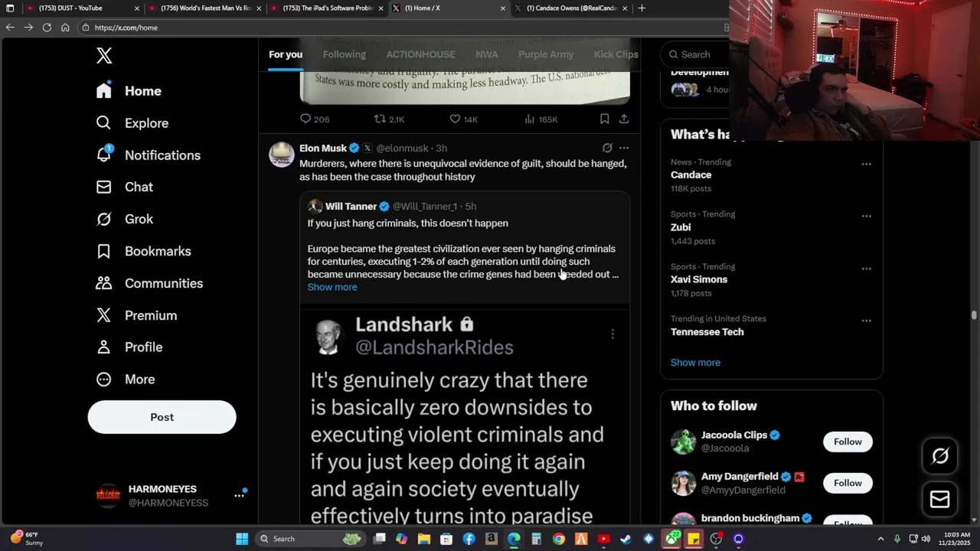Open the More menu in the sidebar
The height and width of the screenshot is (551, 980).
click(125, 379)
